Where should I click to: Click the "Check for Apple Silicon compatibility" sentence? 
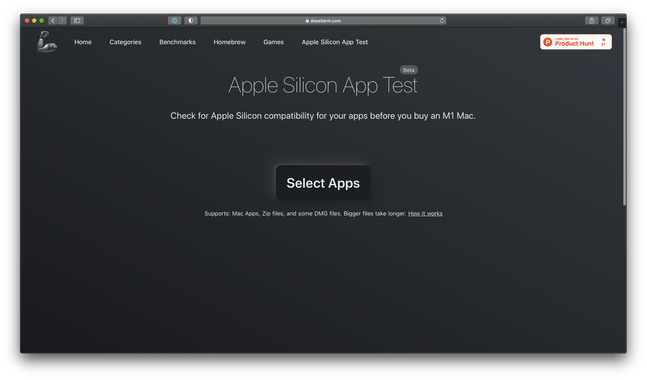(323, 116)
